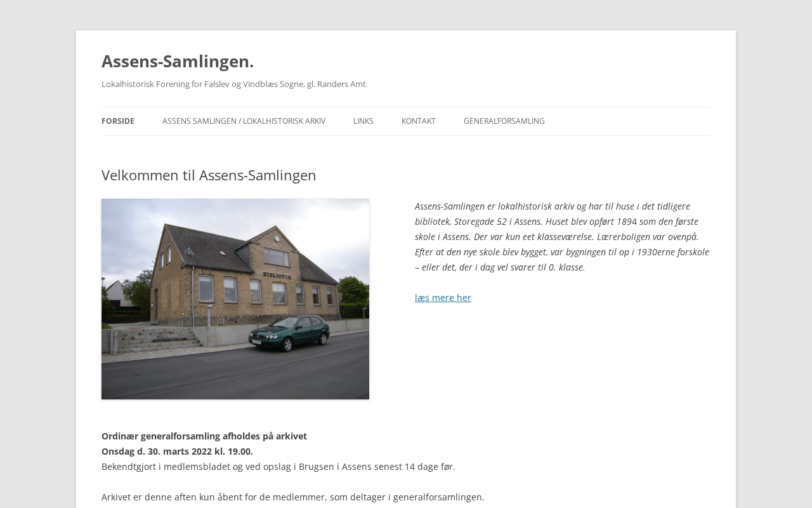Viewport: 812px width, 508px height.
Task: Click the bold "Ordinær generalforsamling afholdes" line
Action: coord(204,436)
